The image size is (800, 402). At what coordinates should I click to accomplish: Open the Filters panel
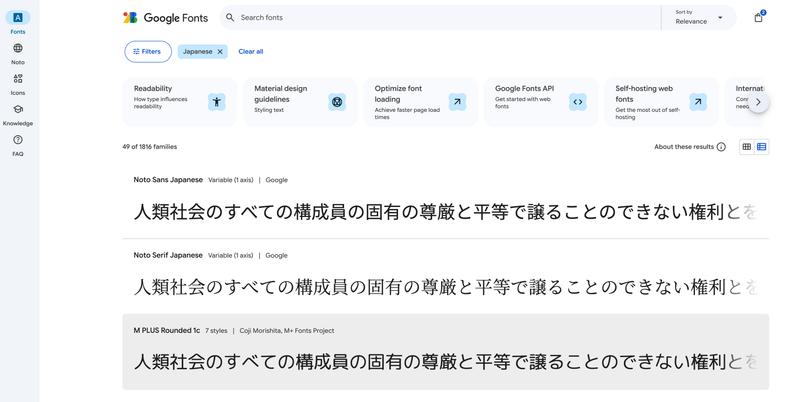(148, 52)
